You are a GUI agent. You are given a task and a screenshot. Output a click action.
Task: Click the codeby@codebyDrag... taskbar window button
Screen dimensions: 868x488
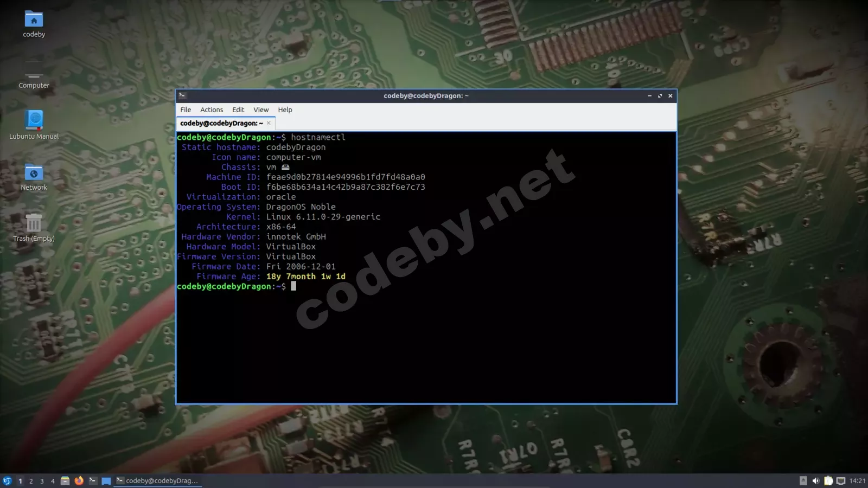click(157, 481)
